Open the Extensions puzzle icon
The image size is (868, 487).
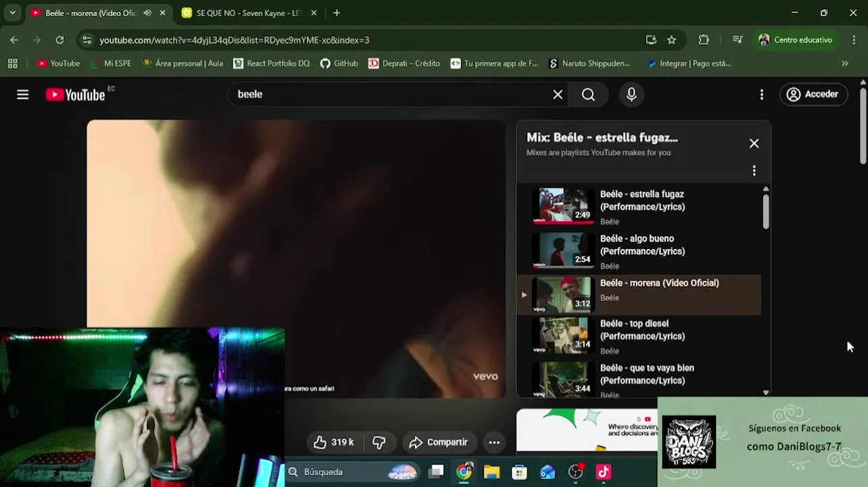pos(704,40)
